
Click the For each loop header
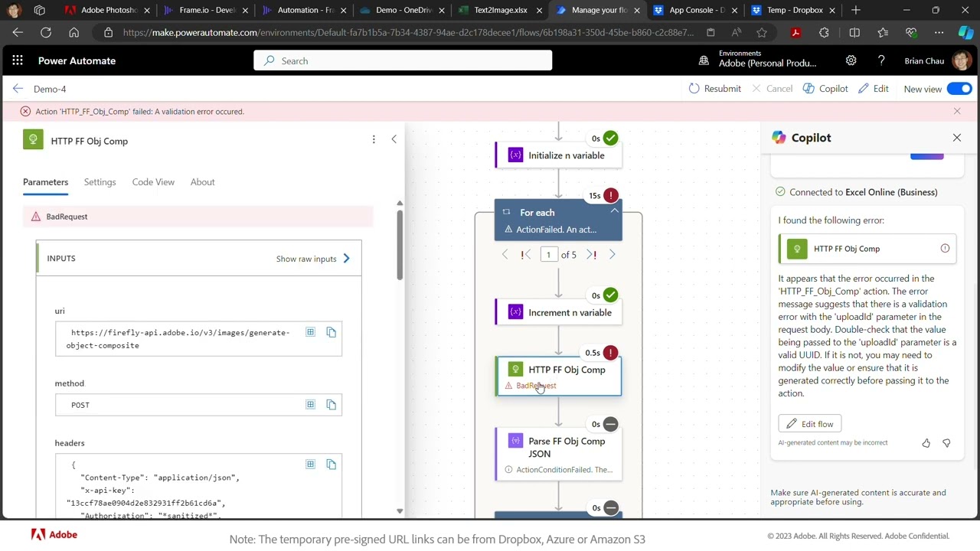click(558, 220)
